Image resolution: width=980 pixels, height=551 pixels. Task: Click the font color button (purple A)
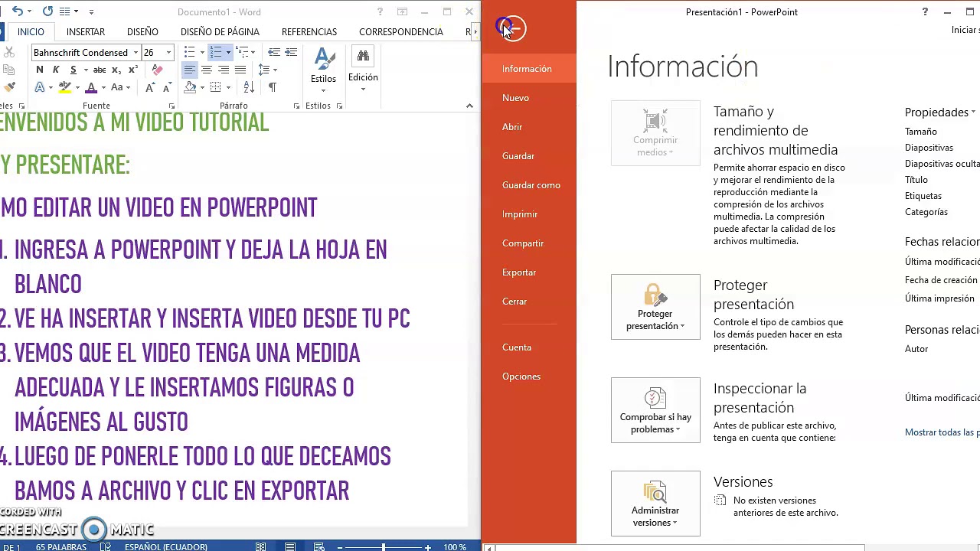coord(91,87)
